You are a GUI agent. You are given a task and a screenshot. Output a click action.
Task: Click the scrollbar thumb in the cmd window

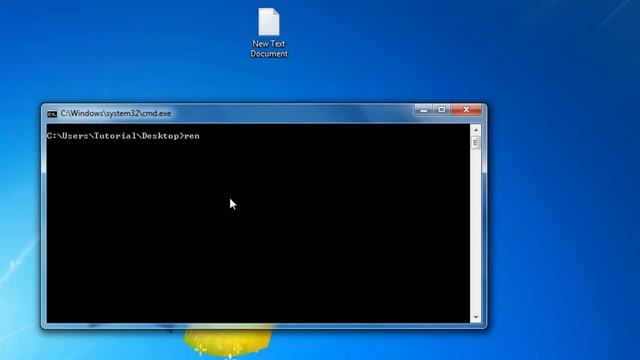point(476,143)
